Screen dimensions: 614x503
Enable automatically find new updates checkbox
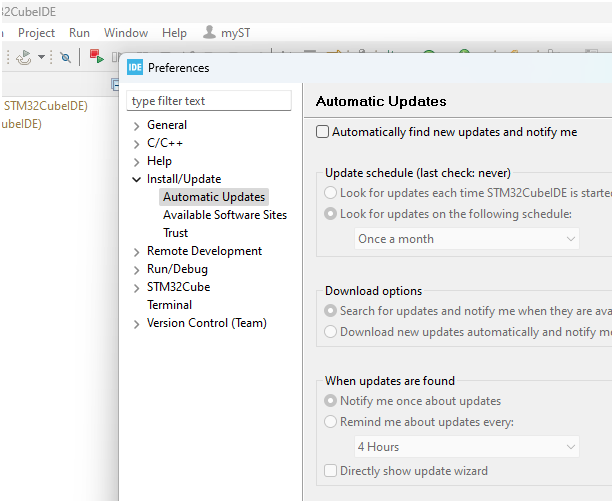point(322,132)
